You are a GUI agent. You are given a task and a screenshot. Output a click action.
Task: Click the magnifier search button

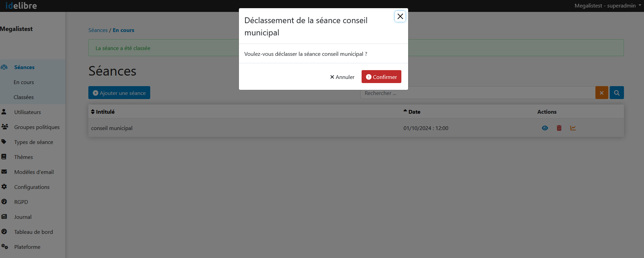pos(616,93)
